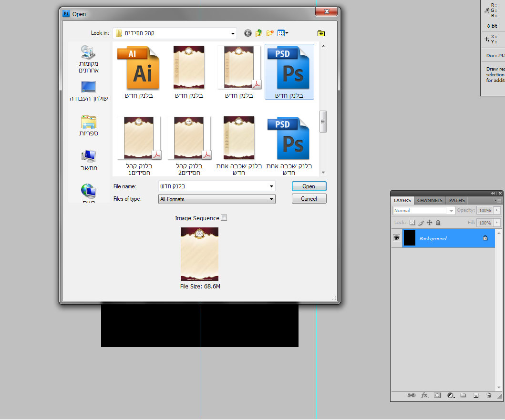Image resolution: width=505 pixels, height=420 pixels.
Task: Click the Open button
Action: click(x=309, y=186)
